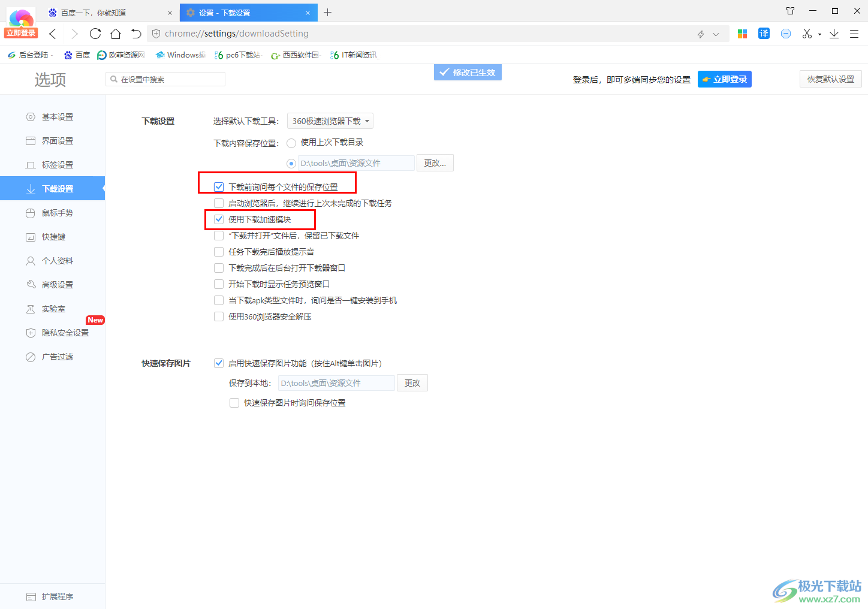Select 下载设置 in sidebar

[52, 189]
